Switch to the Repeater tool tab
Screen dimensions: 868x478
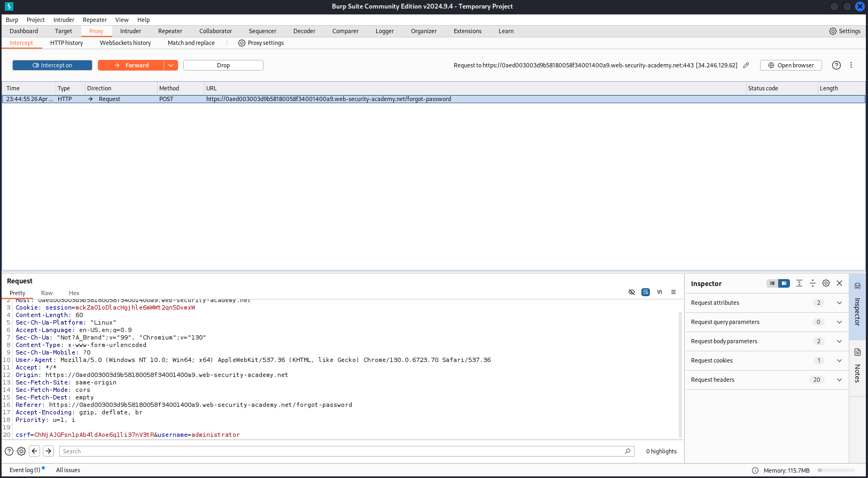(170, 31)
